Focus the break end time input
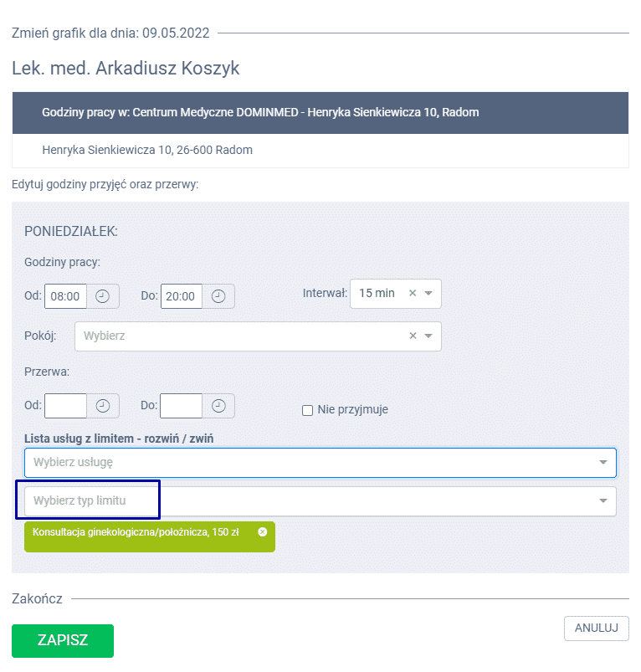 click(181, 406)
